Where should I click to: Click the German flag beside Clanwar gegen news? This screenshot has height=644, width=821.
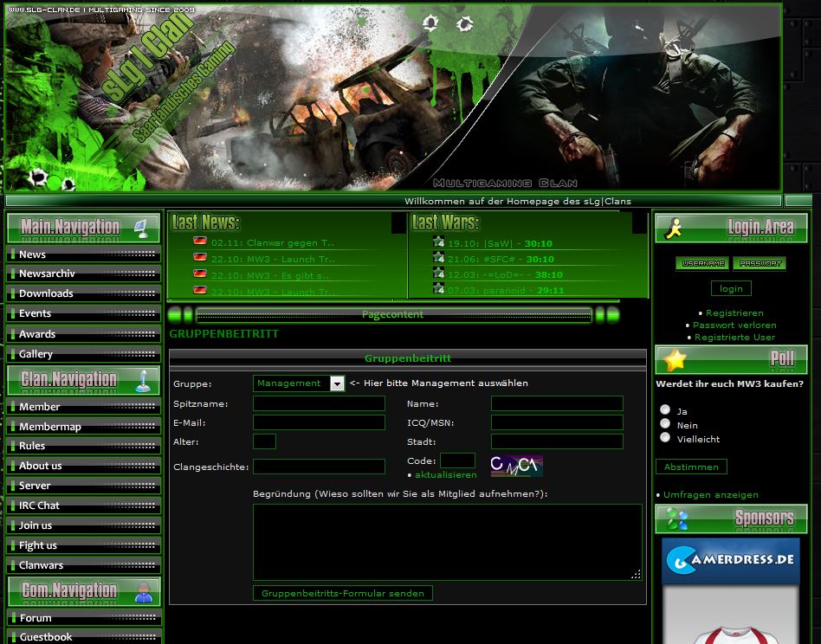click(x=200, y=242)
